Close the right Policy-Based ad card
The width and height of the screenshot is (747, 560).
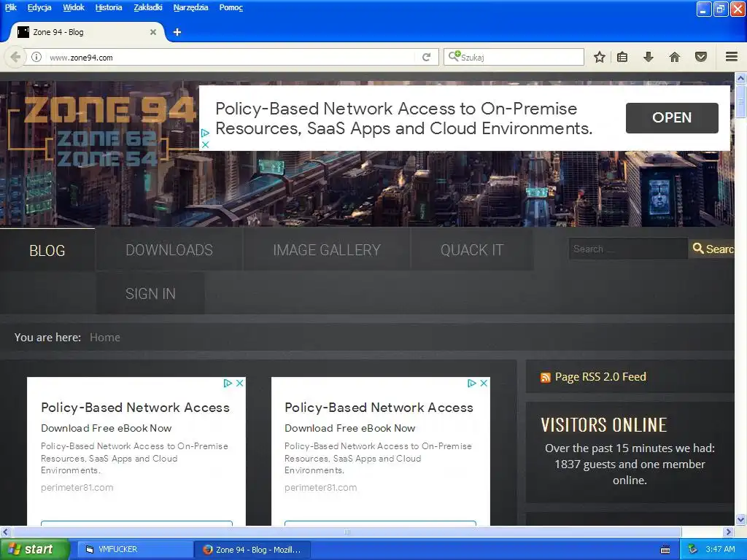coord(484,383)
